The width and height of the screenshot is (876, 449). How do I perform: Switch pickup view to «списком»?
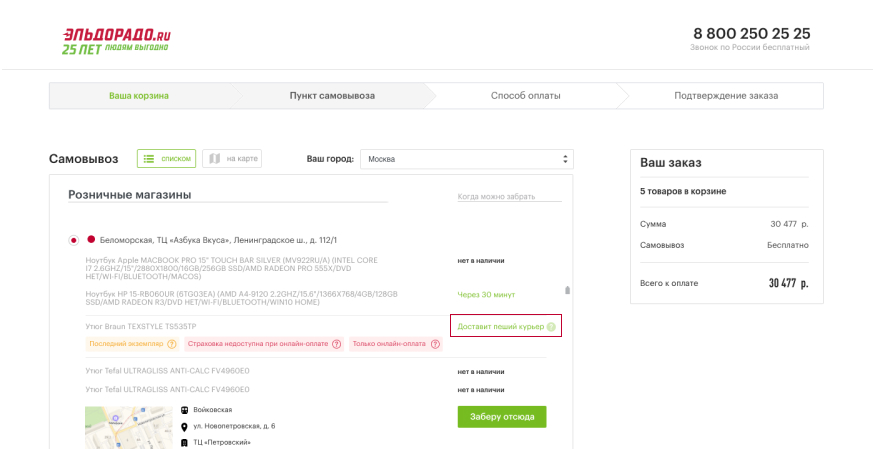(x=166, y=159)
